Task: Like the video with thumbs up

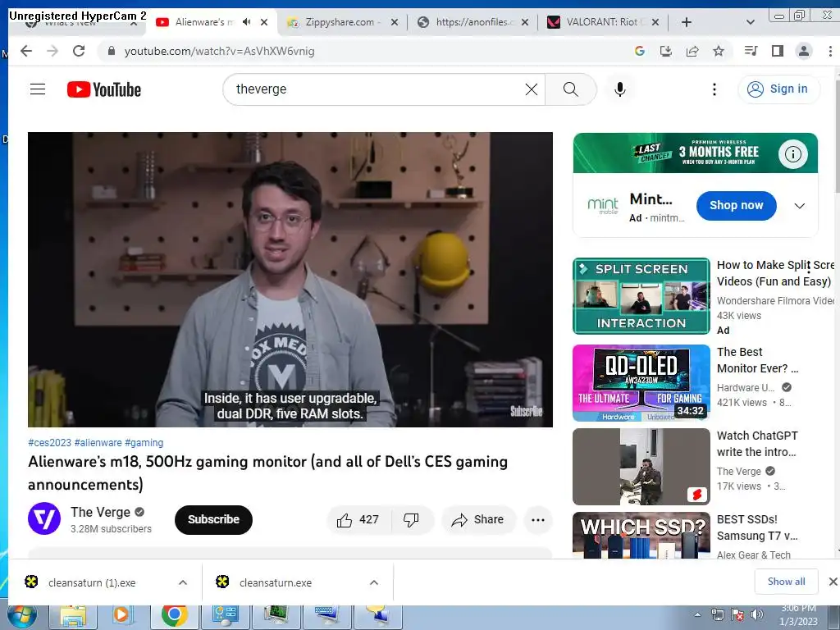Action: coord(358,519)
